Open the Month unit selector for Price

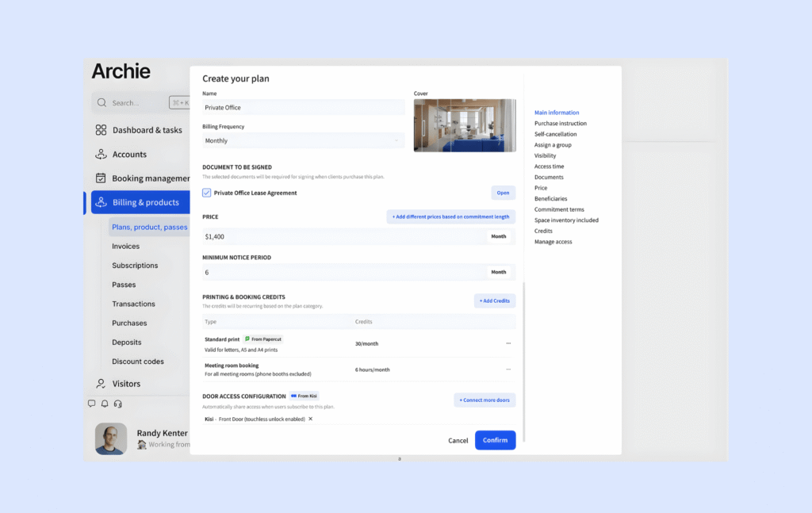click(498, 236)
